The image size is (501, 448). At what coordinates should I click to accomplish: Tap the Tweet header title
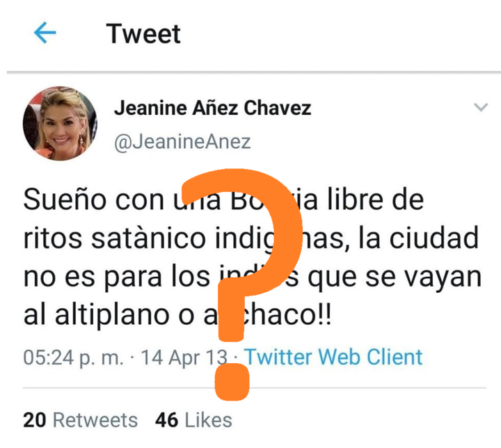pyautogui.click(x=143, y=33)
